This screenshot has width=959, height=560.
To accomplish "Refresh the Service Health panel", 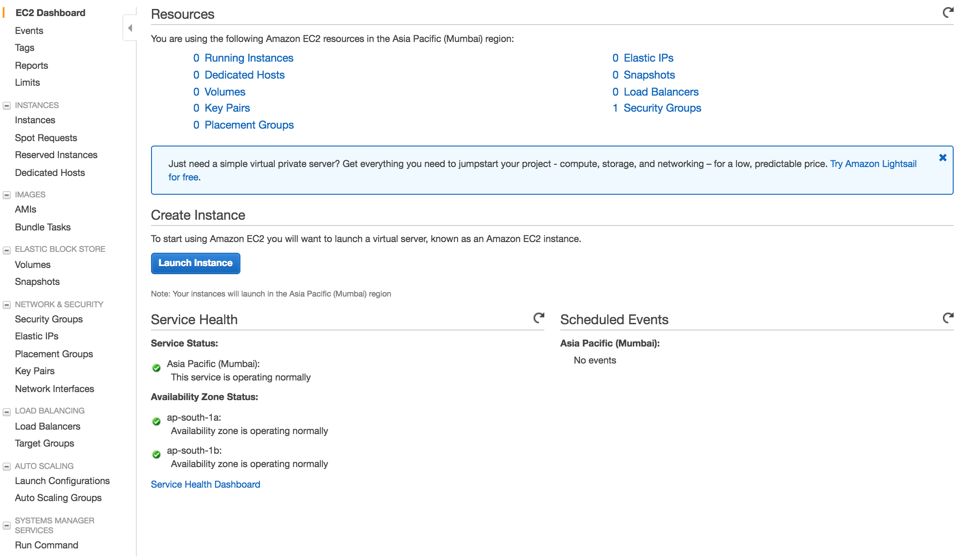I will point(539,318).
